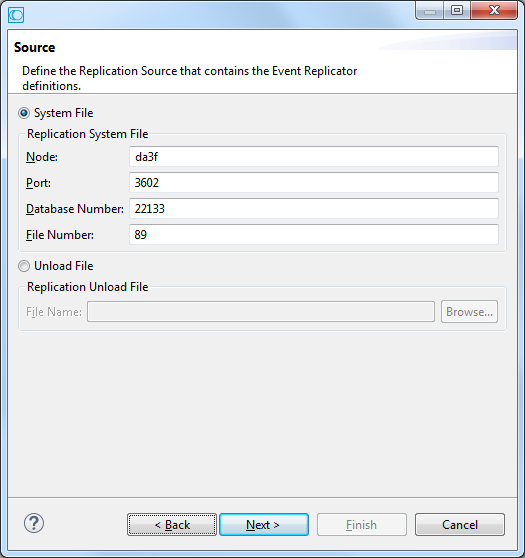Go back with the < Back button

pos(172,525)
